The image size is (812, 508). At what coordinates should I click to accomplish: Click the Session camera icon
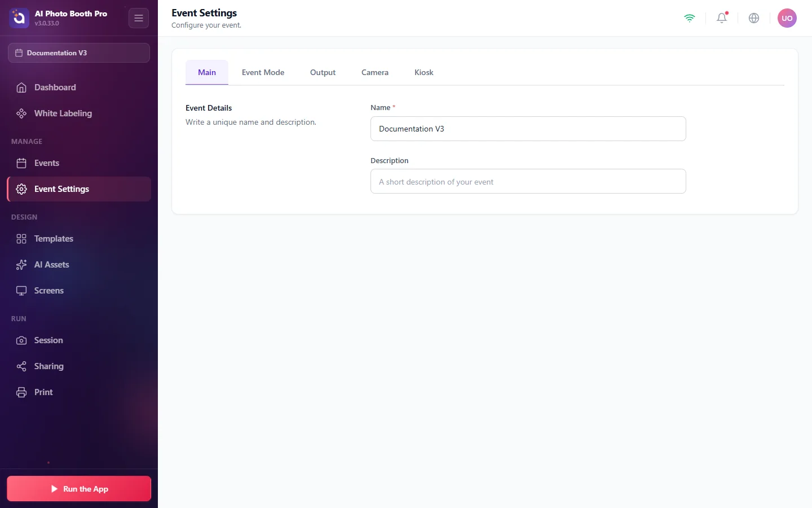pos(21,340)
